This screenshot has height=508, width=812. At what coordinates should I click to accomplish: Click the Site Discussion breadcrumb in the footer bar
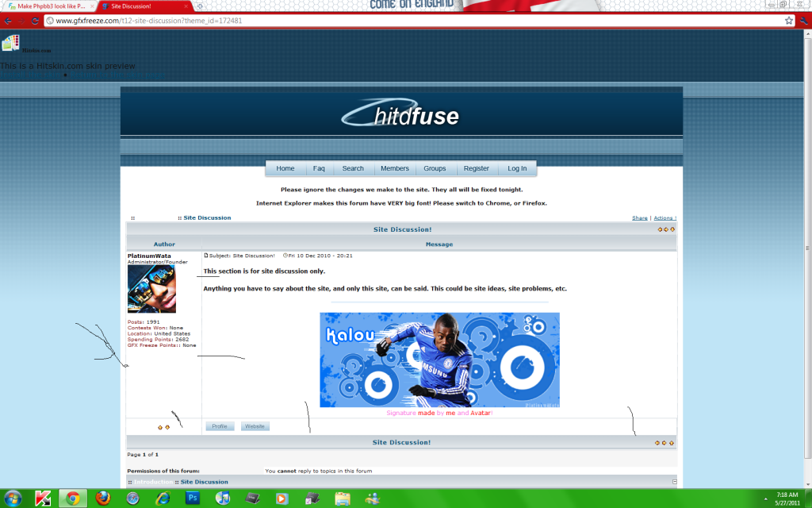204,482
